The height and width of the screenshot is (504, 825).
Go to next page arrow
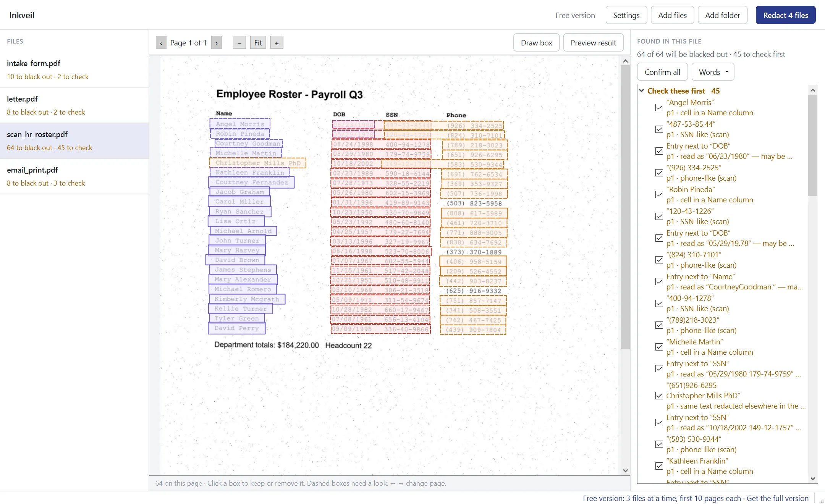point(217,43)
